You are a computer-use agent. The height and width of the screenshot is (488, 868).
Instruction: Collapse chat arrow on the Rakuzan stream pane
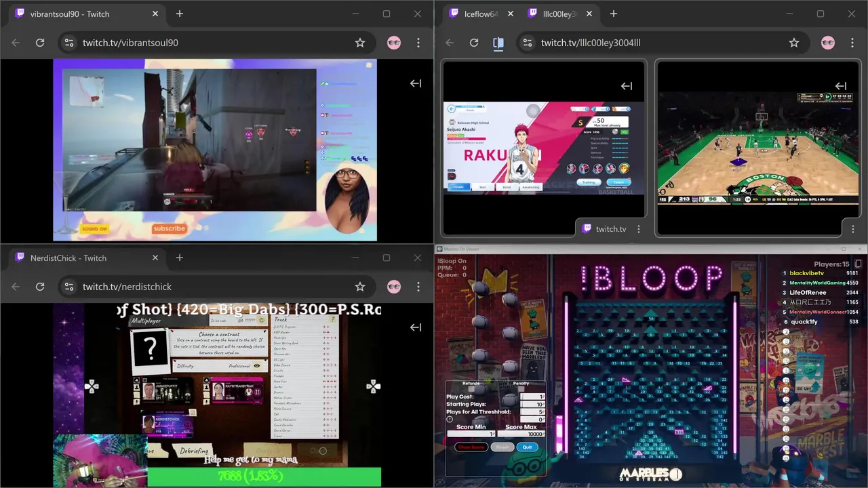point(627,86)
